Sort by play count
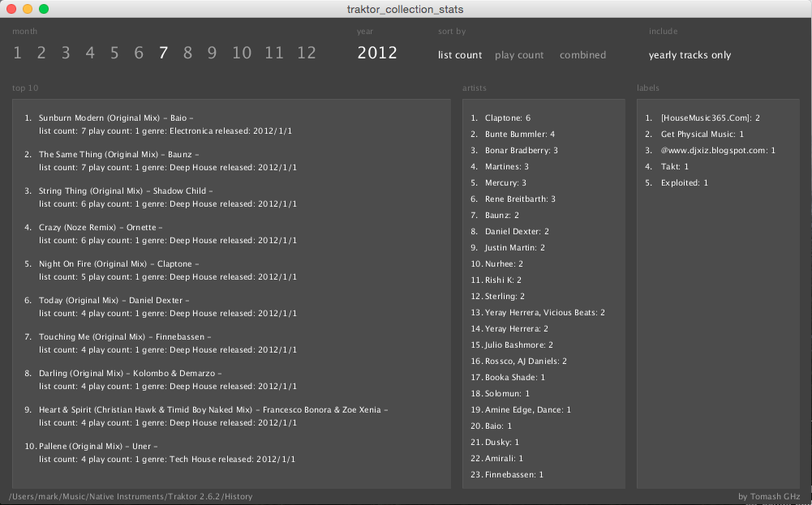Image resolution: width=812 pixels, height=505 pixels. click(519, 55)
